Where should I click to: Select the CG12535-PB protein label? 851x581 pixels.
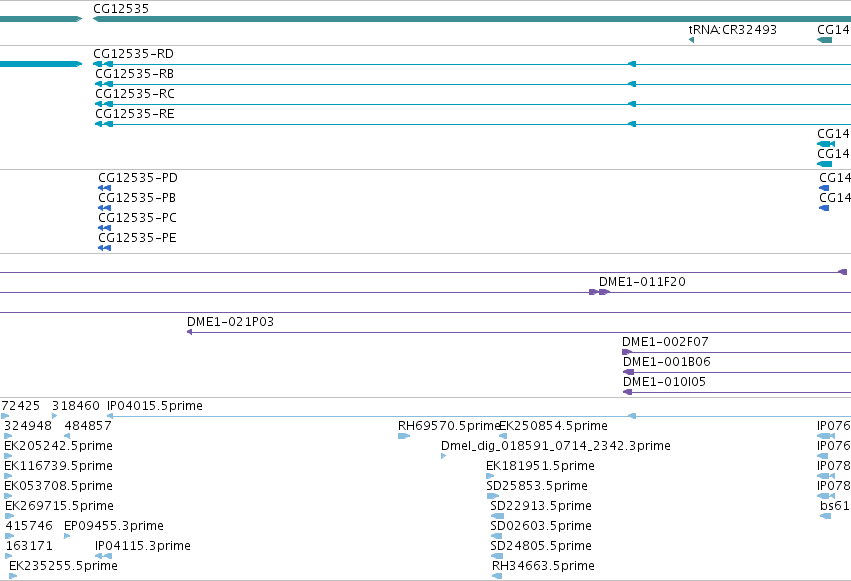point(137,198)
